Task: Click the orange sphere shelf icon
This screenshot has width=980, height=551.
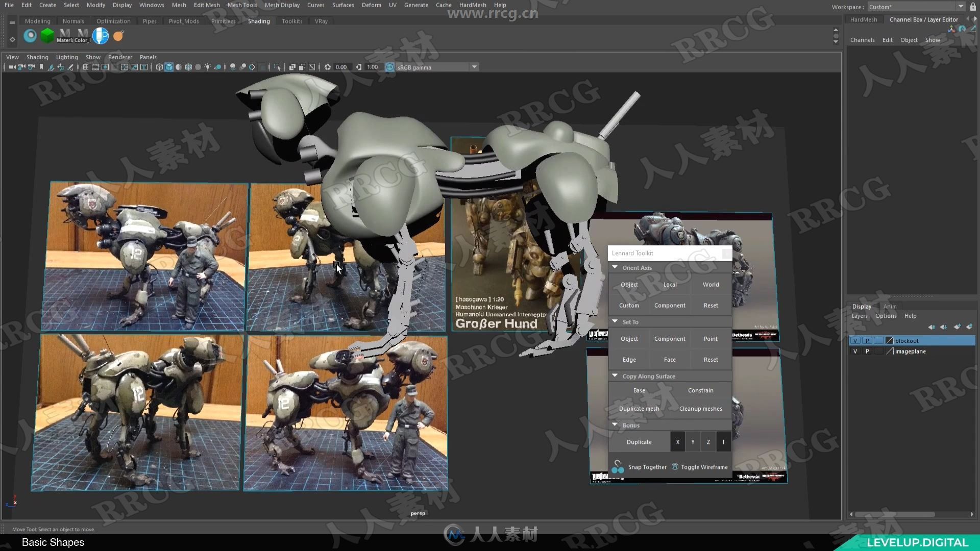Action: [118, 36]
